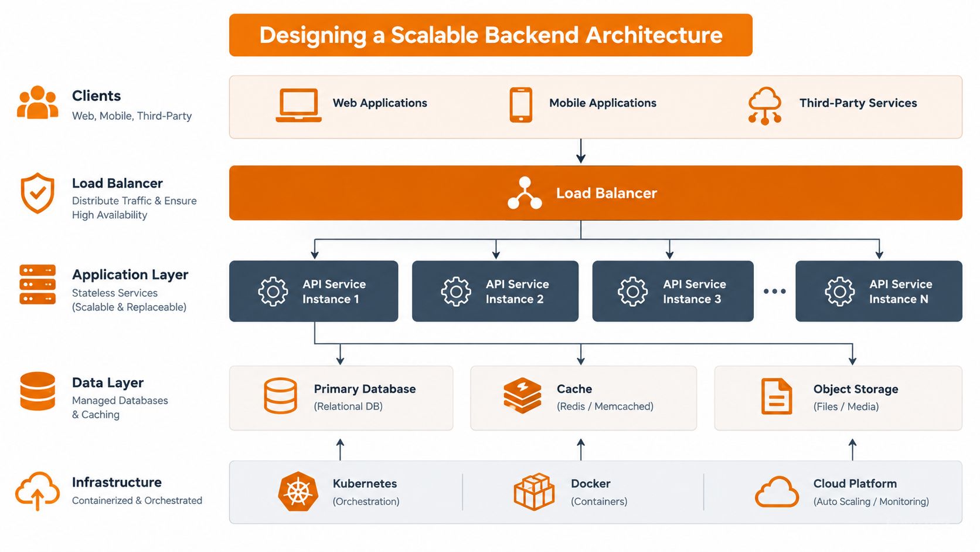Click the 'Clients' sidebar heading
980x552 pixels.
click(x=96, y=96)
